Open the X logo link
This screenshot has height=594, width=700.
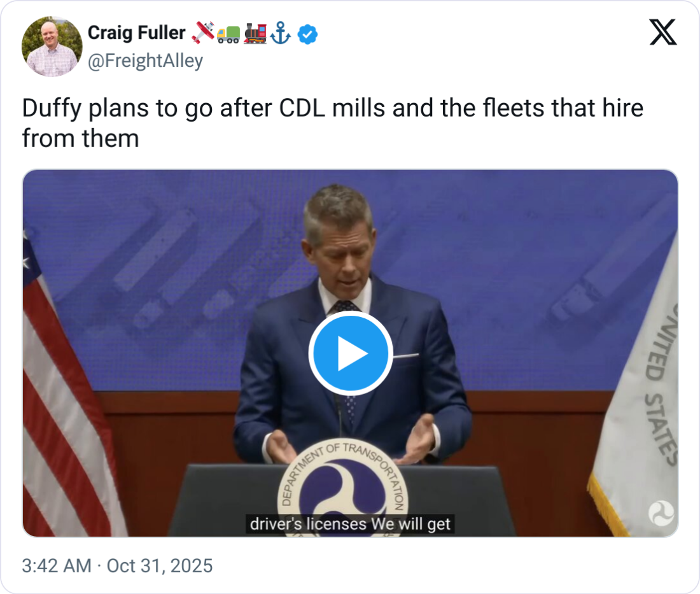point(663,32)
